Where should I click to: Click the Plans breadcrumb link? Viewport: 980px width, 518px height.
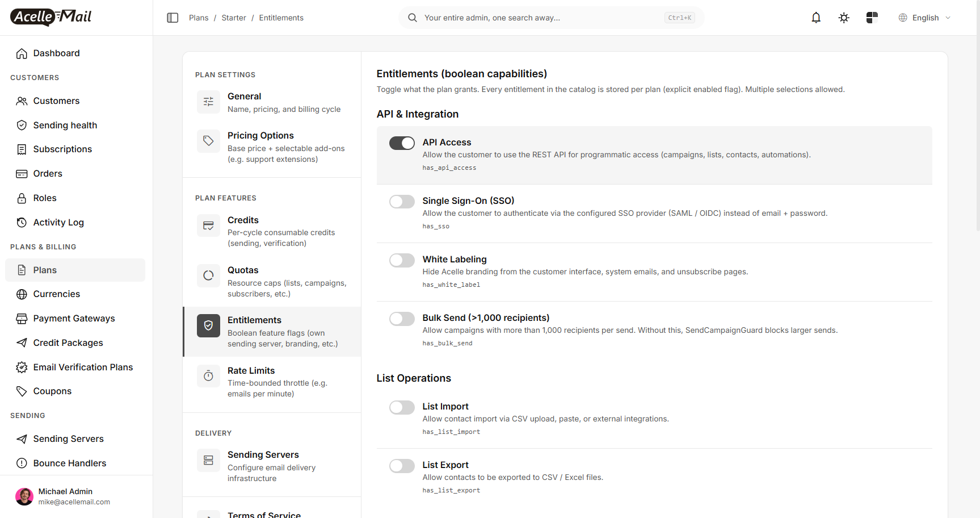pyautogui.click(x=199, y=18)
